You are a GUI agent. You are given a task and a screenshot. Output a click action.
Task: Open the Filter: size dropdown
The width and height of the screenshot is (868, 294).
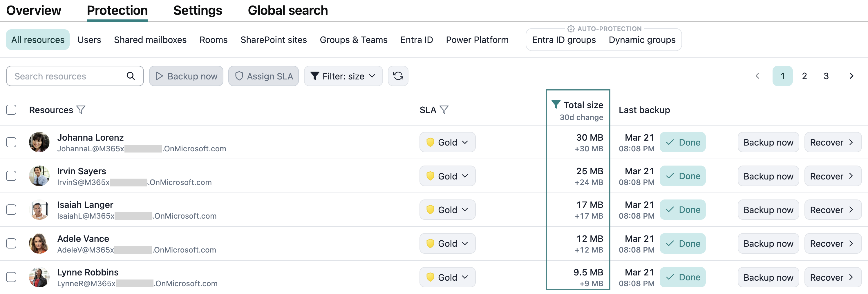(x=343, y=76)
